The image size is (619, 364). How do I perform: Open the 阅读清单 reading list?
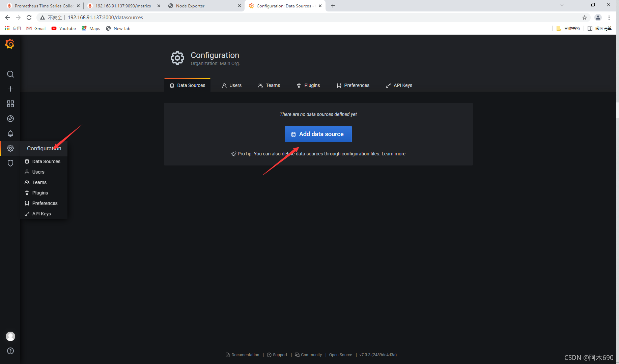599,28
